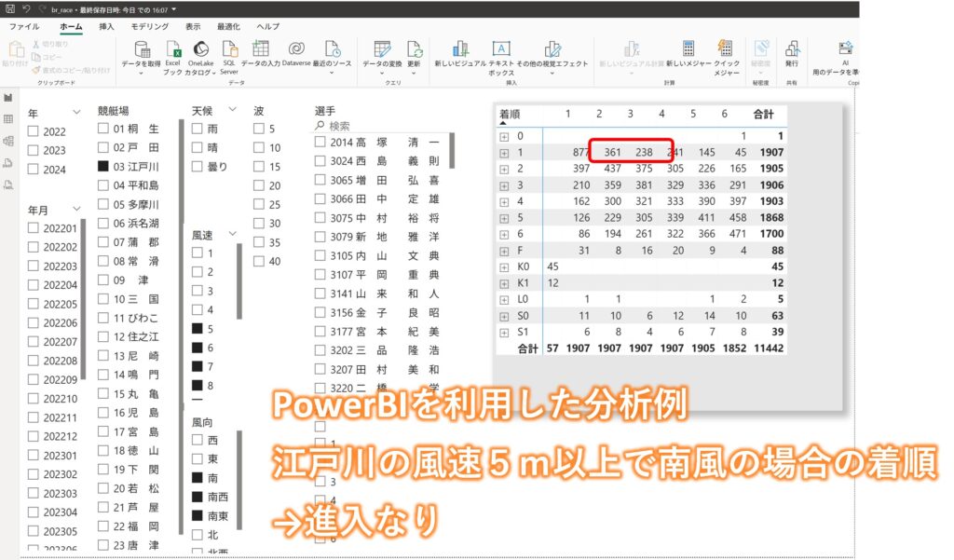This screenshot has width=954, height=560.
Task: Click 選手 slicer scrollbar
Action: click(452, 150)
